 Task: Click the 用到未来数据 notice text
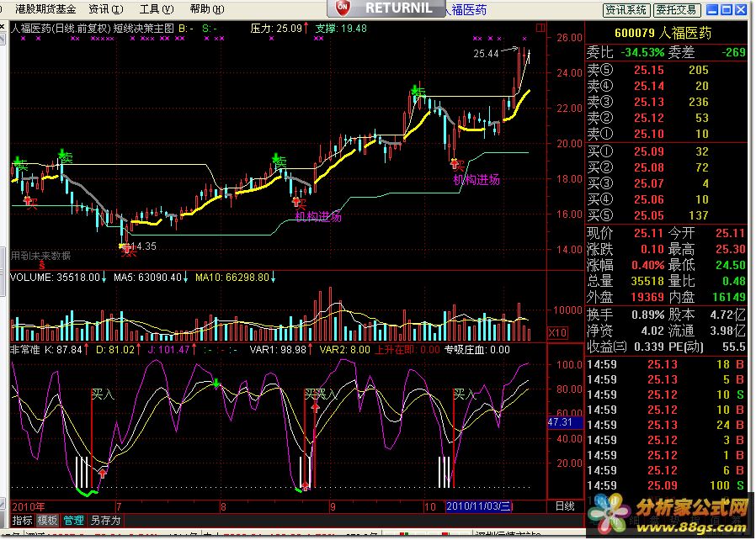click(40, 256)
